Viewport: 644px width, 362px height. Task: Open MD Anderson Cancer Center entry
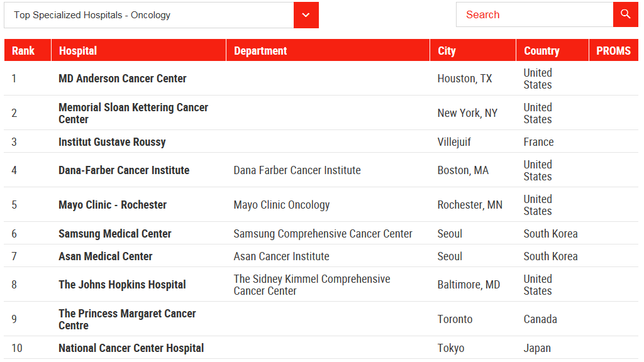pyautogui.click(x=123, y=79)
